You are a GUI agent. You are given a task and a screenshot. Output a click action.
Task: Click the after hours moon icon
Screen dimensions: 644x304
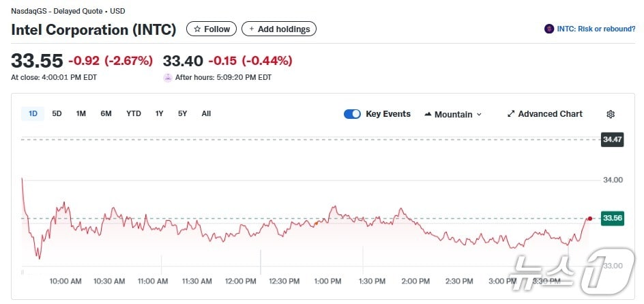pos(168,77)
